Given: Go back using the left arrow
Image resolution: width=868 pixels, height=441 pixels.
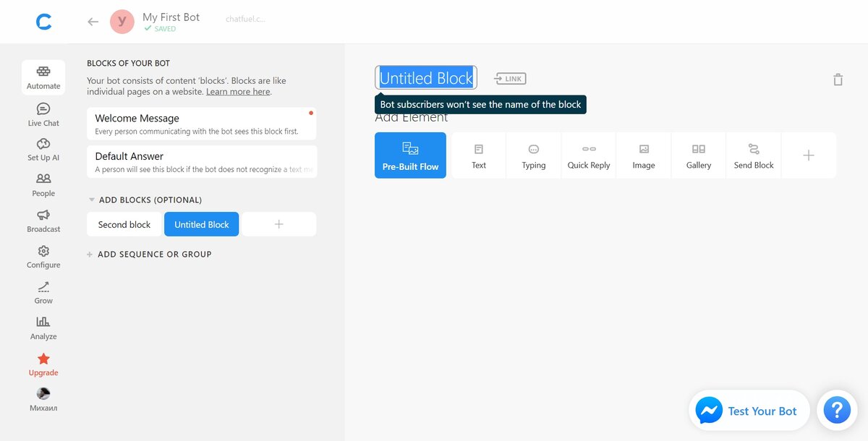Looking at the screenshot, I should (x=93, y=22).
